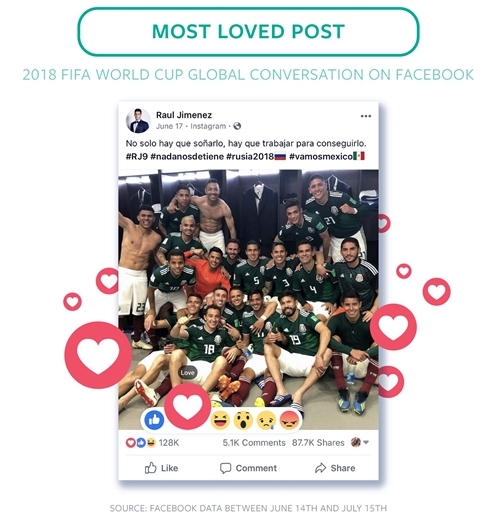Pick the laughing Haha reaction emoji
The image size is (500, 519).
220,420
